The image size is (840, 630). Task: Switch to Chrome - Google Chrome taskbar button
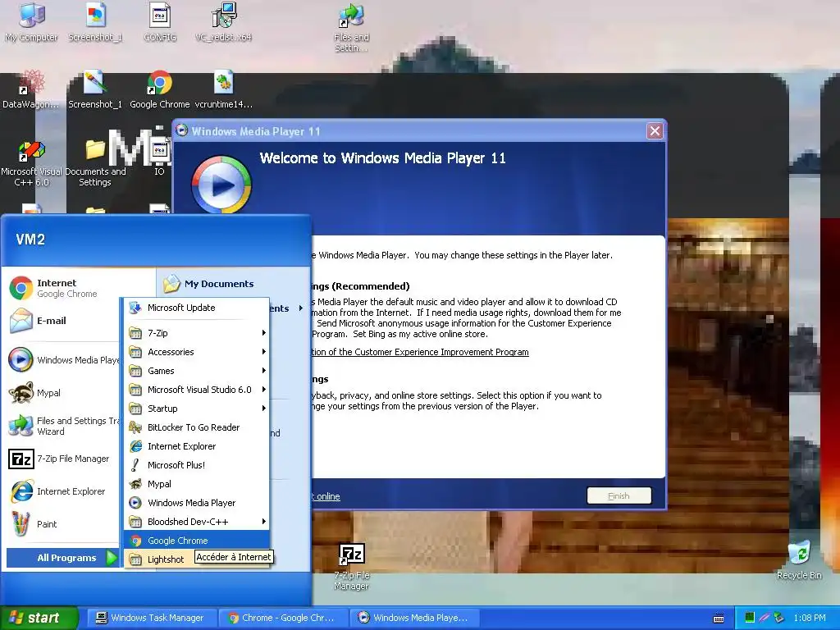point(283,618)
